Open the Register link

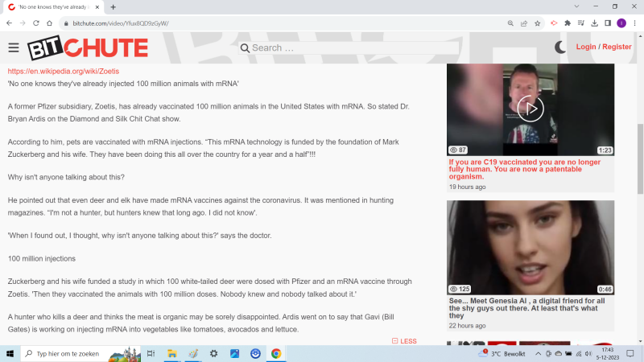617,47
